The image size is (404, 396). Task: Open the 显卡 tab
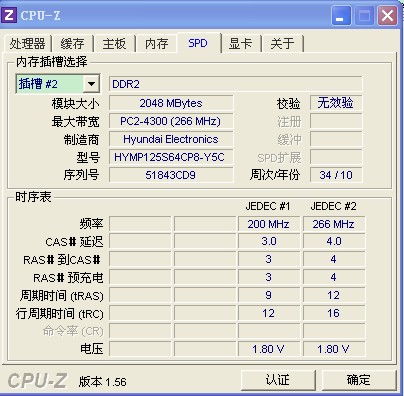pyautogui.click(x=240, y=43)
